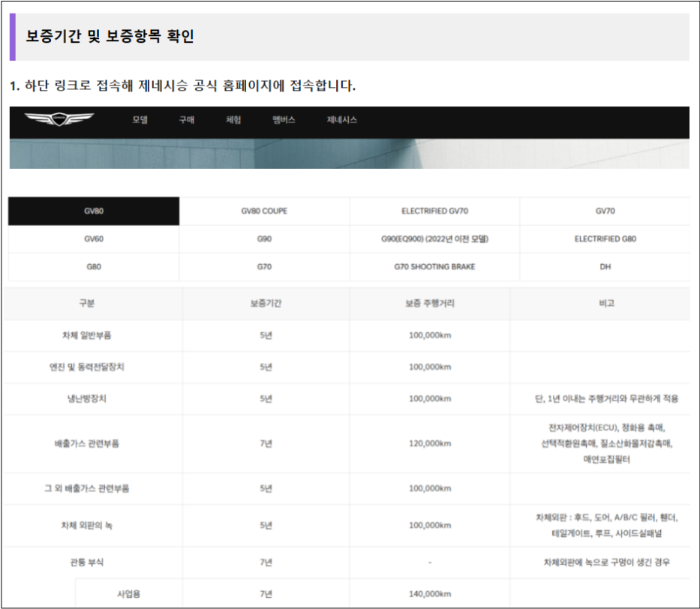
Task: Open the 체험 menu
Action: tap(233, 119)
